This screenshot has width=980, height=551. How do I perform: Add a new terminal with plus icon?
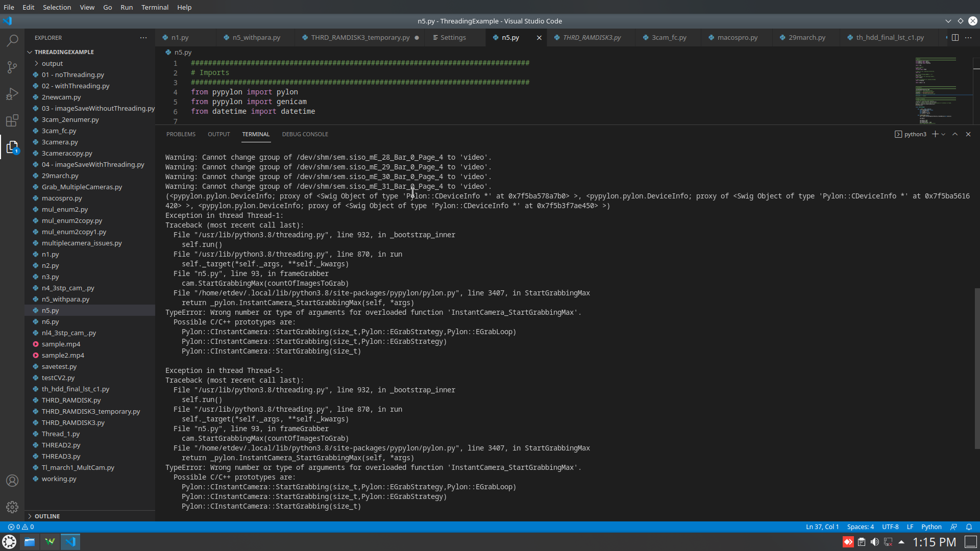pos(935,134)
